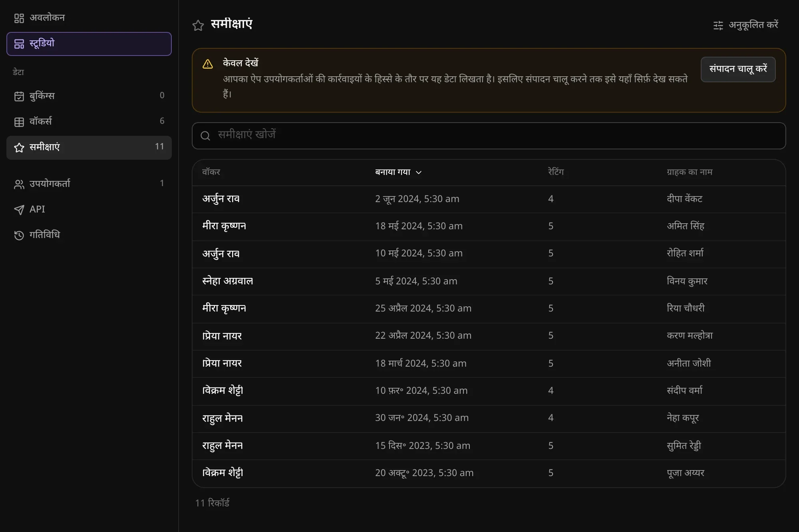The width and height of the screenshot is (799, 532).
Task: Select customer करण मल्होत्रा cell
Action: (690, 335)
